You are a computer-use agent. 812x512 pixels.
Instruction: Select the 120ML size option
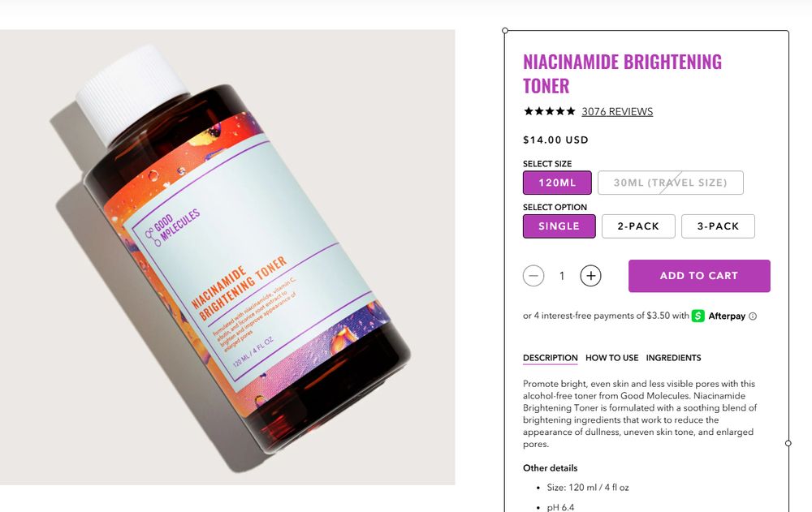click(x=557, y=183)
